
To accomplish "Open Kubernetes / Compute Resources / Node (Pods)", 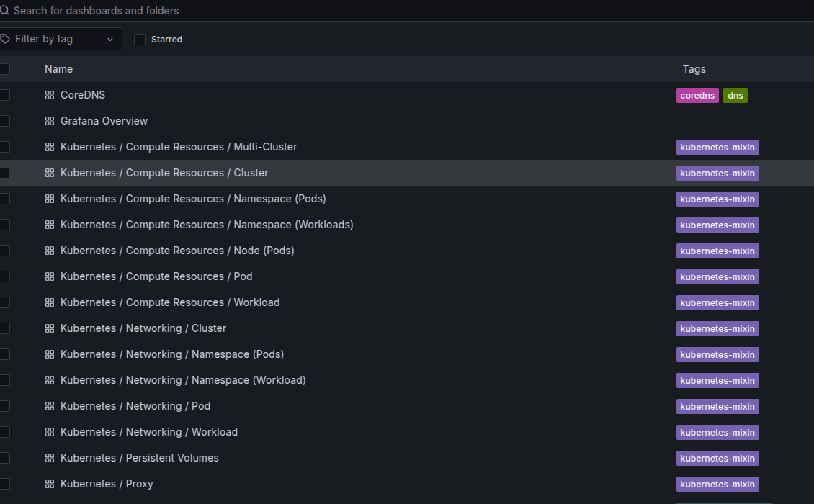I will click(177, 251).
